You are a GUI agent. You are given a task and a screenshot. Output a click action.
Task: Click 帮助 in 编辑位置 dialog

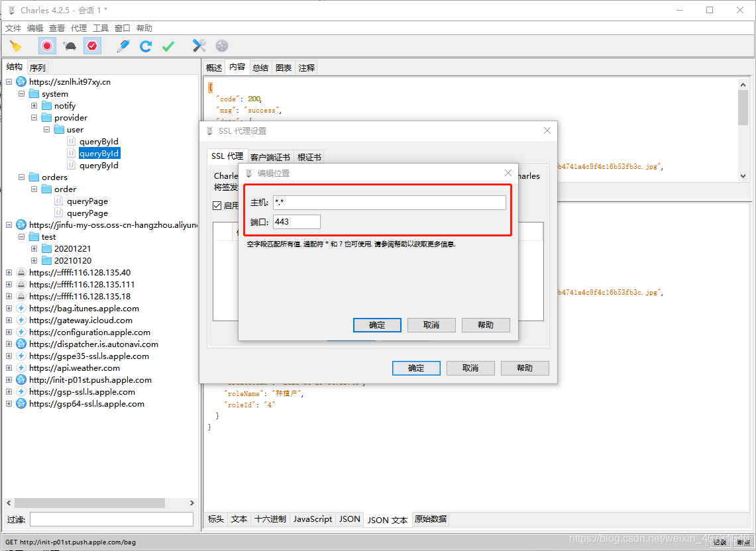[486, 325]
